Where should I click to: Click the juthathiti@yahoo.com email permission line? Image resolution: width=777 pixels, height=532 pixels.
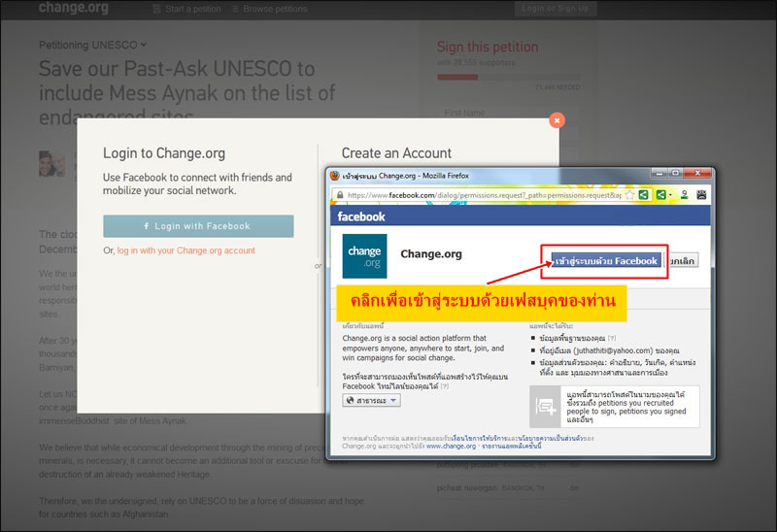609,350
